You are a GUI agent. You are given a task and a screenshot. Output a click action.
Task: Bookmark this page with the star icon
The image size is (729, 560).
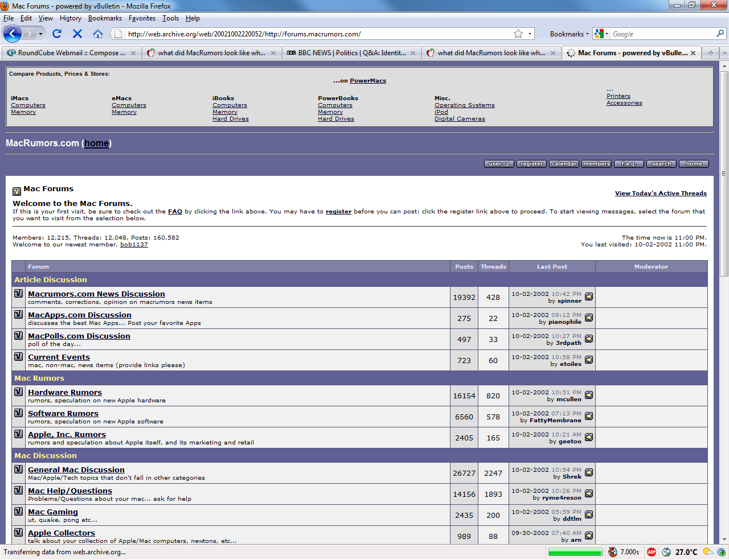[518, 34]
